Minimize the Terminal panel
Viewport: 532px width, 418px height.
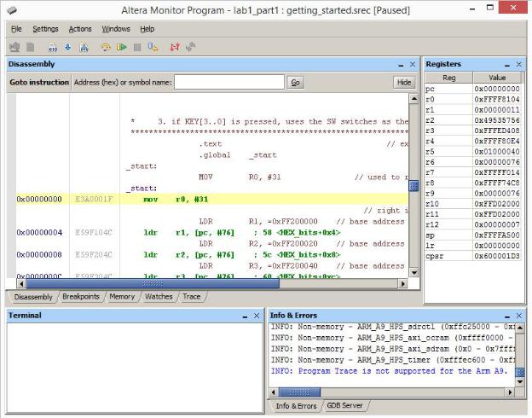[x=245, y=316]
